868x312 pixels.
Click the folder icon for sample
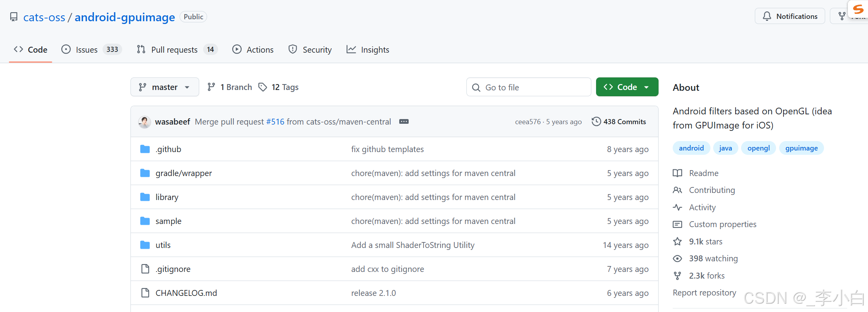145,221
